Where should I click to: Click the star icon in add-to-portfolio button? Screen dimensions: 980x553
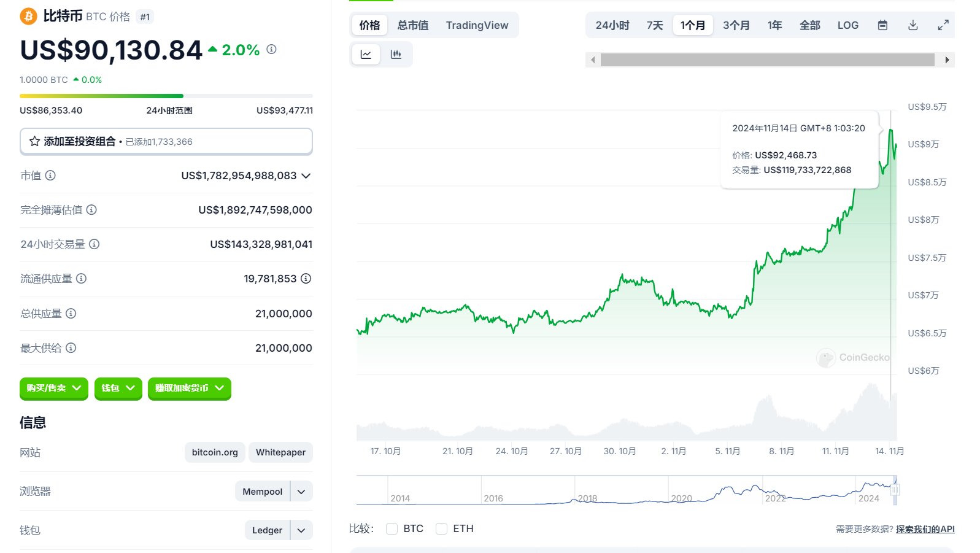coord(35,141)
